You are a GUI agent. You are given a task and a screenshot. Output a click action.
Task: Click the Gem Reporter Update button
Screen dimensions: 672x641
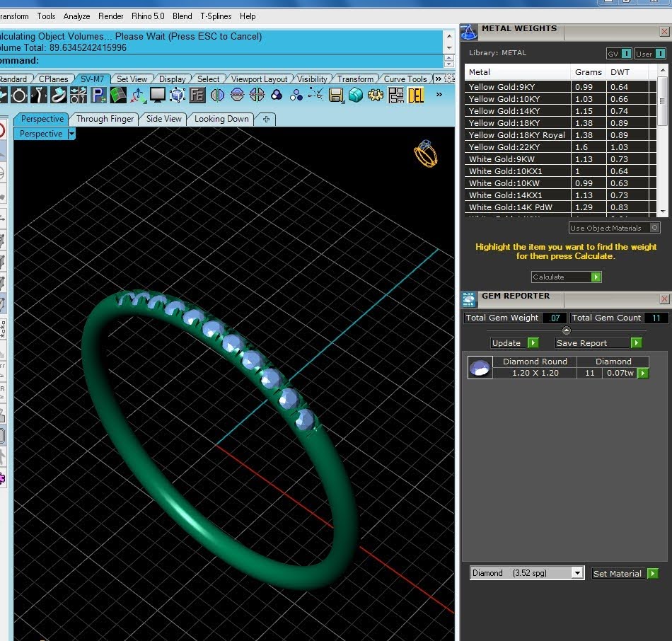(514, 343)
